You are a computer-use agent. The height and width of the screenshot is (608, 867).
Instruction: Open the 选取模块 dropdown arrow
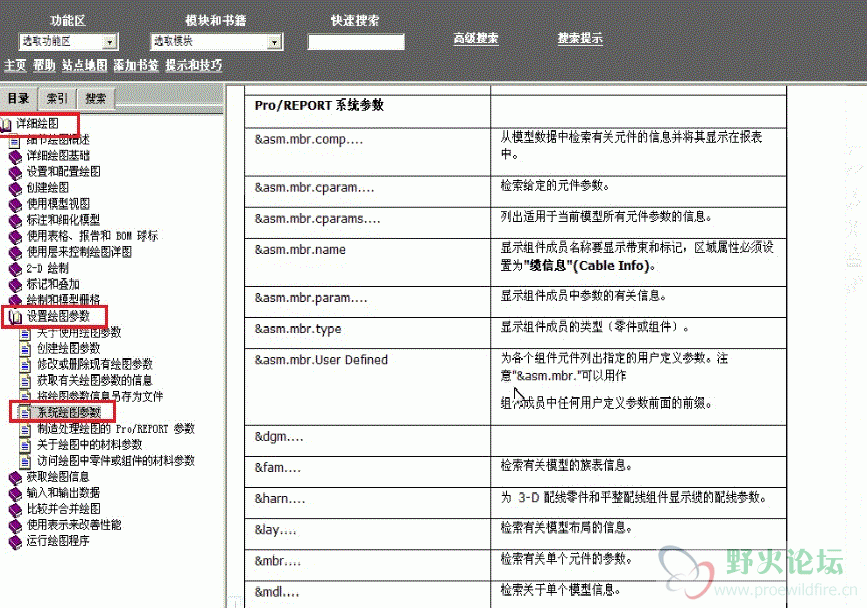point(274,42)
